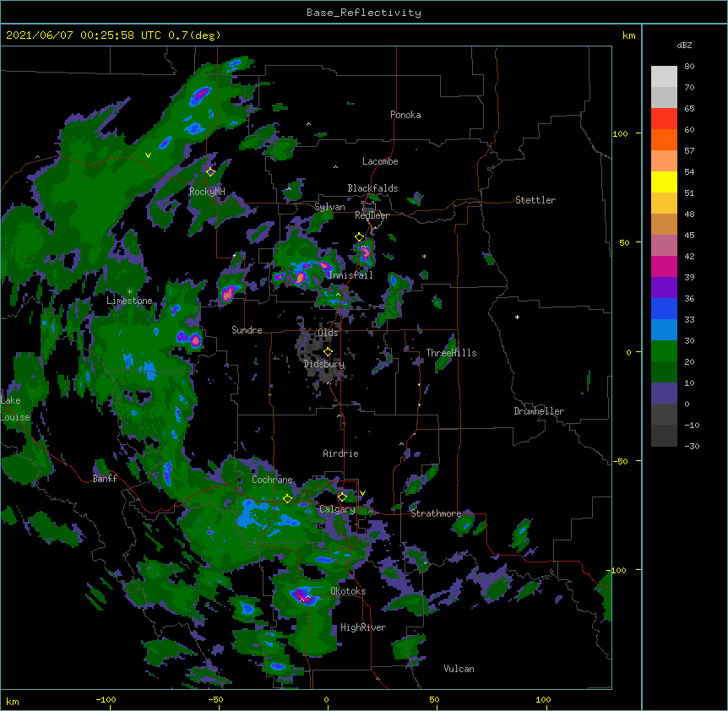Image resolution: width=728 pixels, height=711 pixels.
Task: Click the Limestone location label
Action: coord(129,301)
